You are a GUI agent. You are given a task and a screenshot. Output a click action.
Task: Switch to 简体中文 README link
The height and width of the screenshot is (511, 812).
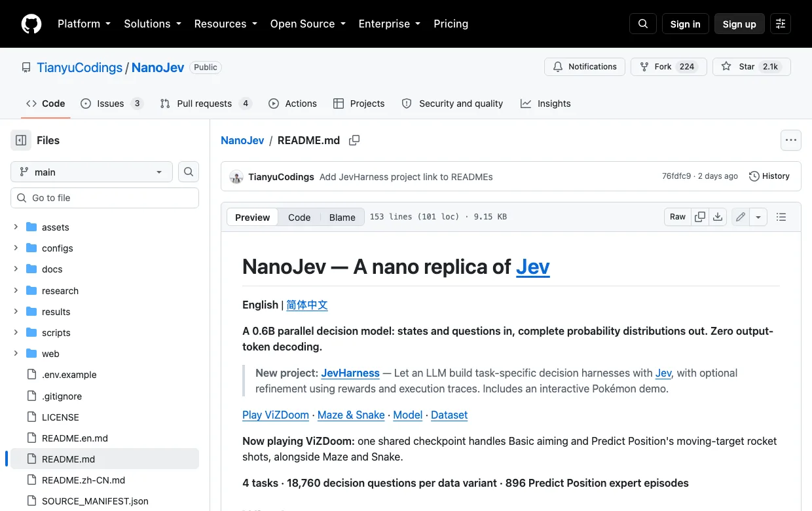pyautogui.click(x=307, y=305)
